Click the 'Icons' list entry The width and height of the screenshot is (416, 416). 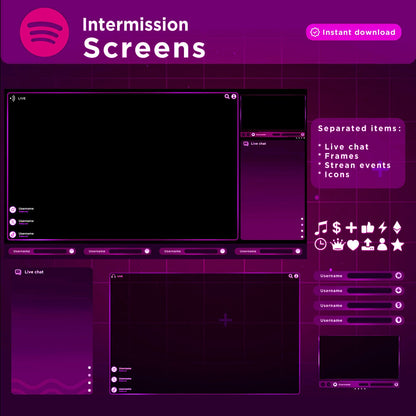[337, 175]
